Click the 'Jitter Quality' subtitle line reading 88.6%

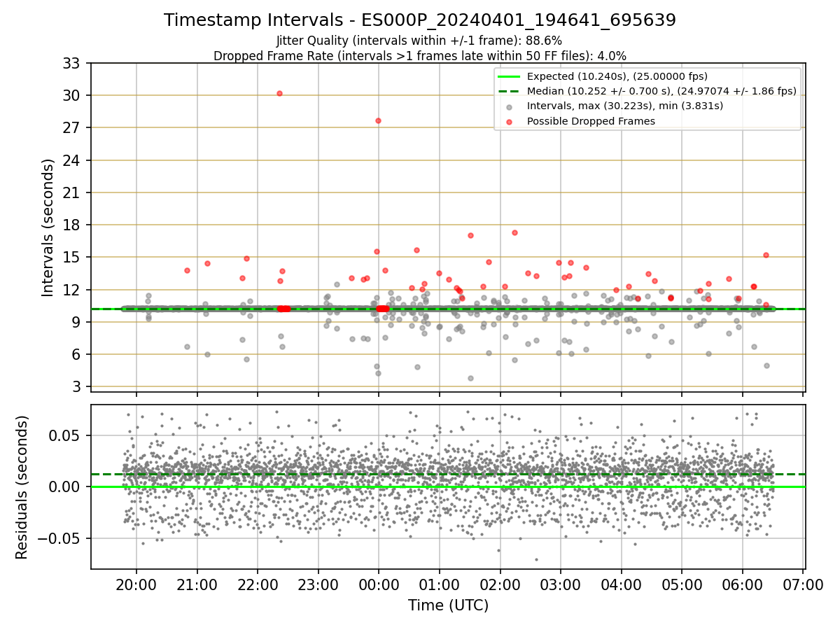(419, 41)
